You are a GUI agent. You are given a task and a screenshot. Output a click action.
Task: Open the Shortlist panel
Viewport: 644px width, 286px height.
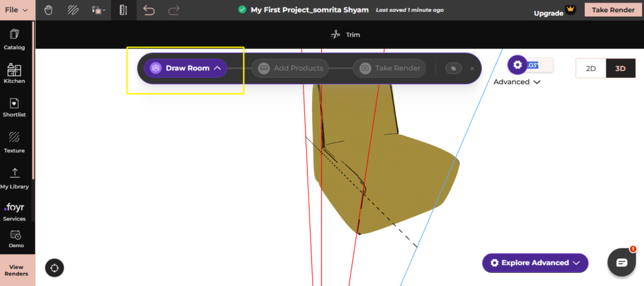coord(14,107)
